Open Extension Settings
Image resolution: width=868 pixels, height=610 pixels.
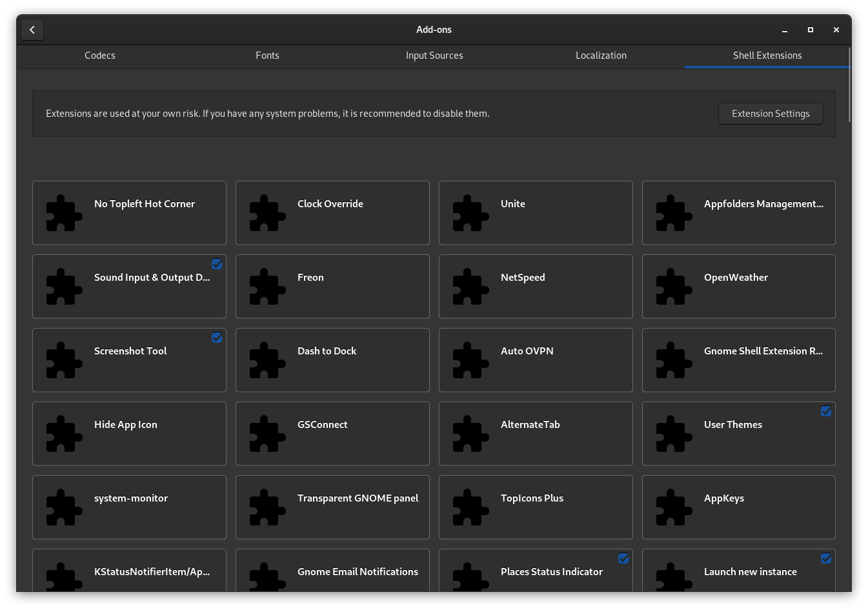(771, 114)
